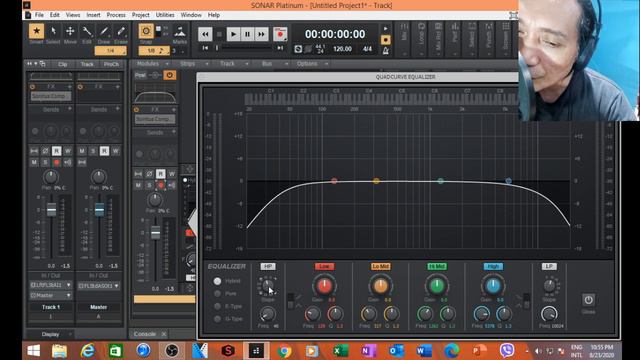
Task: Enable the HP high-pass filter button
Action: pos(268,267)
